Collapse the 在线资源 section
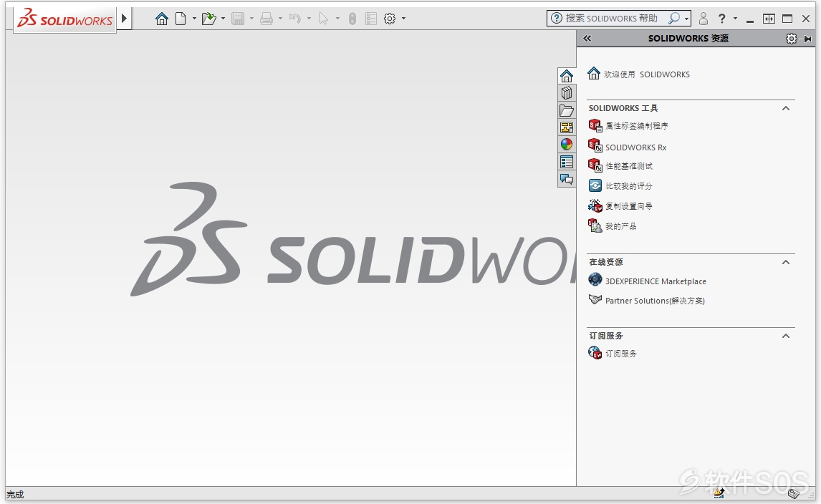This screenshot has width=821, height=504. coord(785,262)
